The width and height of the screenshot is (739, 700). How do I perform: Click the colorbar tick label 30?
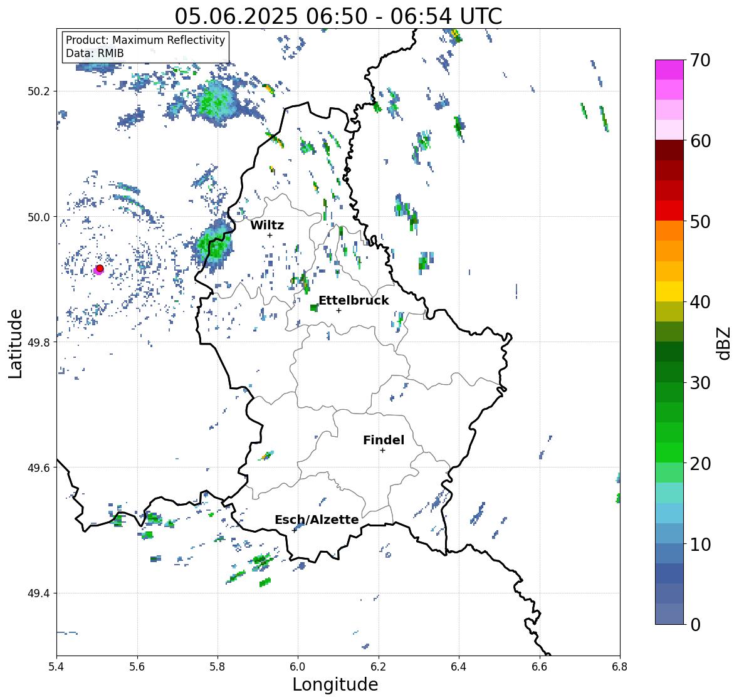coord(700,382)
